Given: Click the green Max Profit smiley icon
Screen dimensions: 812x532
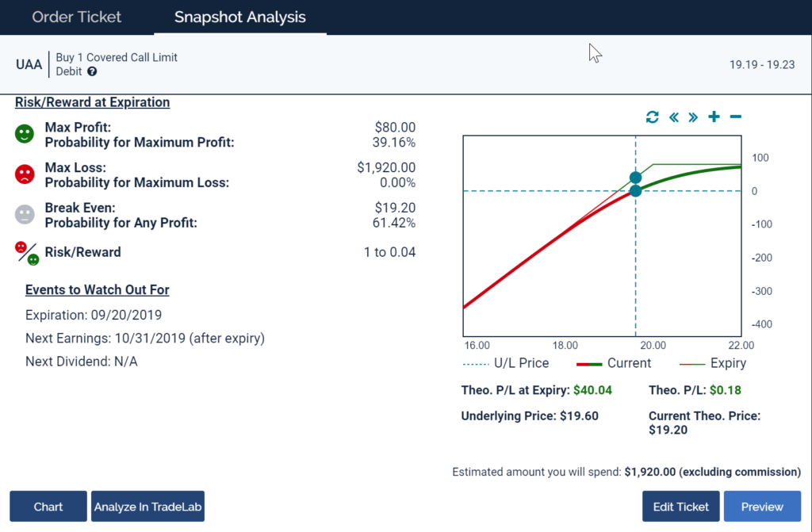Looking at the screenshot, I should click(25, 134).
